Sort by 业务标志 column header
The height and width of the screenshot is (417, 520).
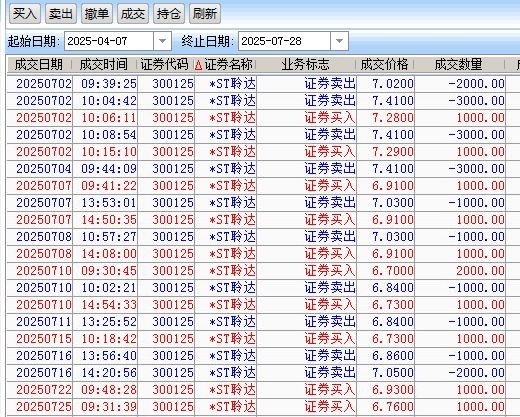[305, 65]
